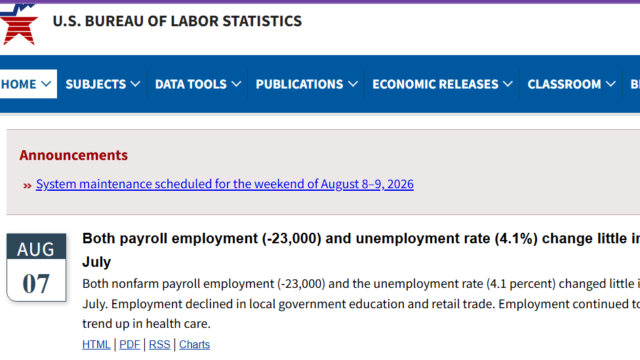This screenshot has width=640, height=360.
Task: Click the U.S. Bureau of Labor Statistics title
Action: click(177, 21)
